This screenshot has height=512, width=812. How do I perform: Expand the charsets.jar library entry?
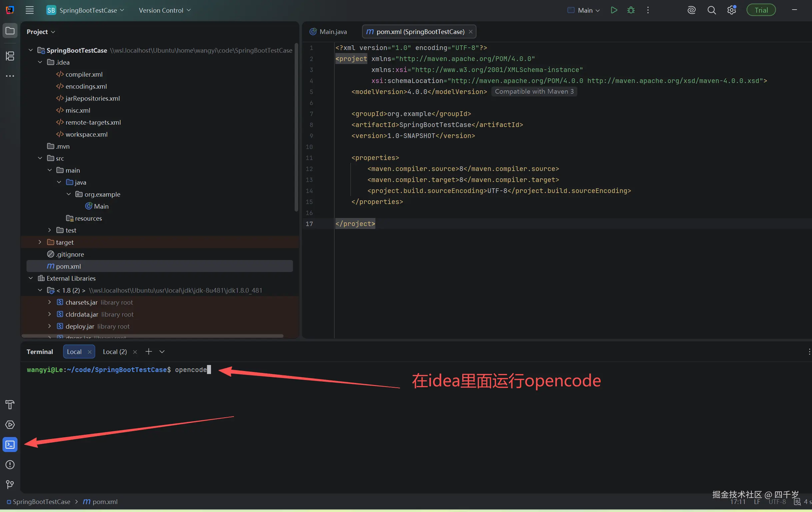click(49, 302)
